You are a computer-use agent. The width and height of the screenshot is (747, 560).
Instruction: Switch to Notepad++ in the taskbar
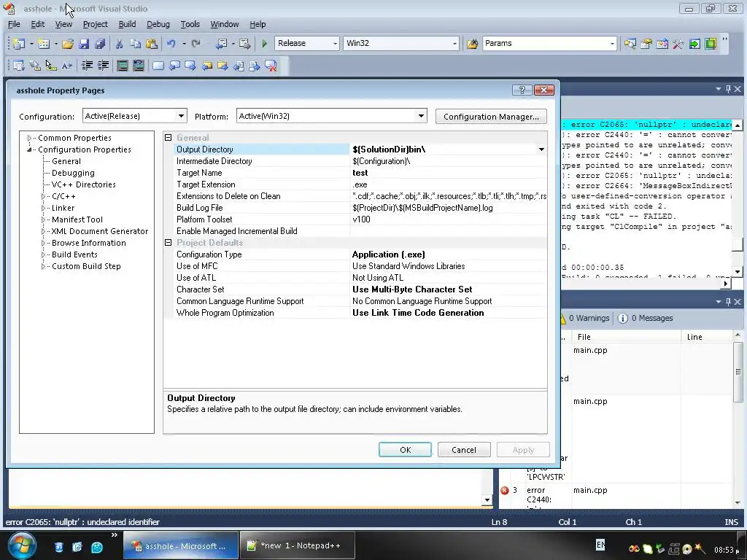(x=298, y=545)
